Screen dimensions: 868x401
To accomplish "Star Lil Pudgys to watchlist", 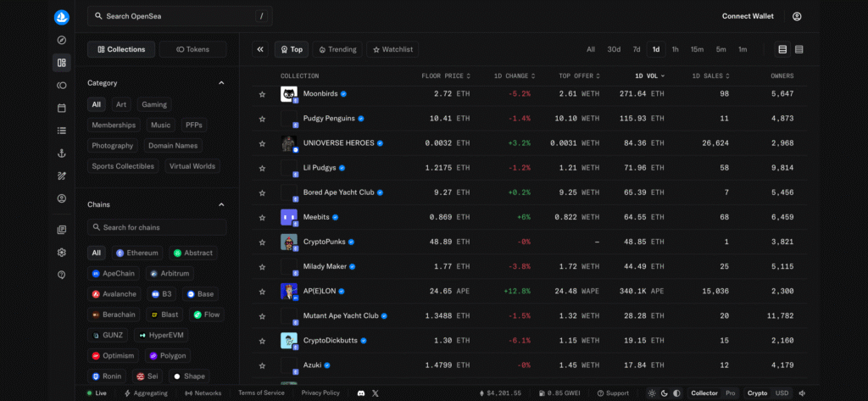I will click(263, 168).
